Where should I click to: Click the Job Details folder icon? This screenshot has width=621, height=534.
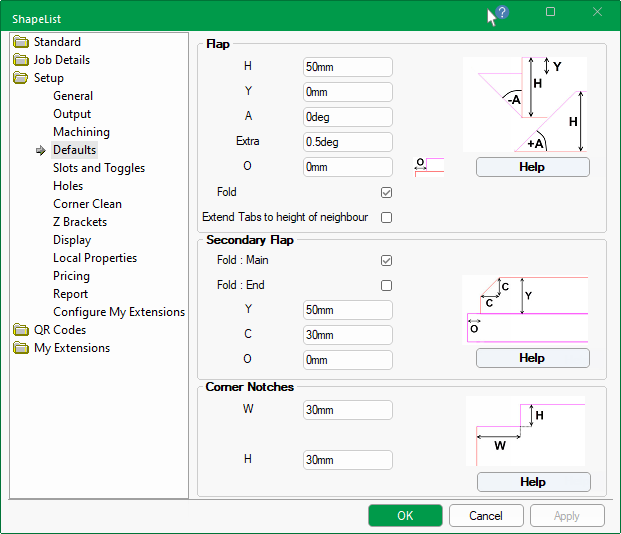pyautogui.click(x=21, y=60)
